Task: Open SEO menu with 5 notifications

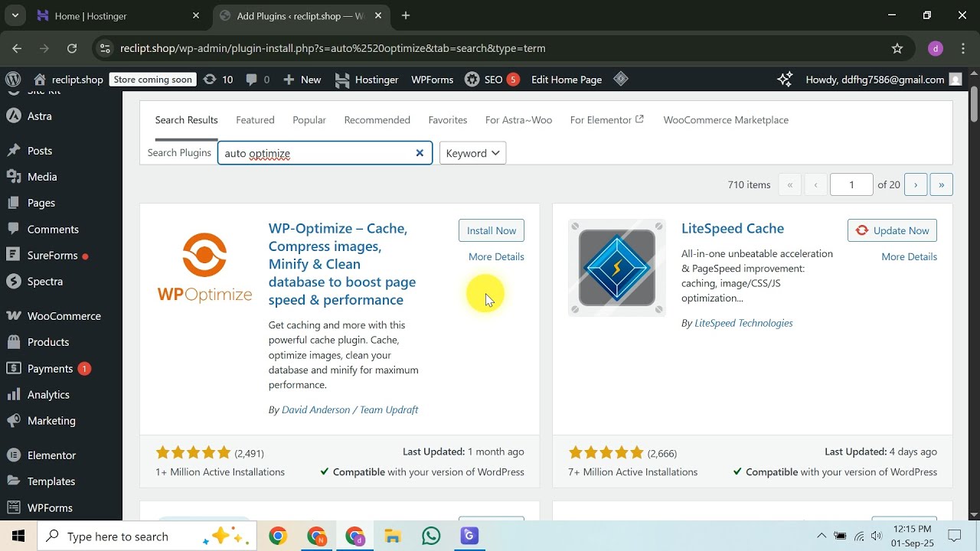Action: (x=492, y=80)
